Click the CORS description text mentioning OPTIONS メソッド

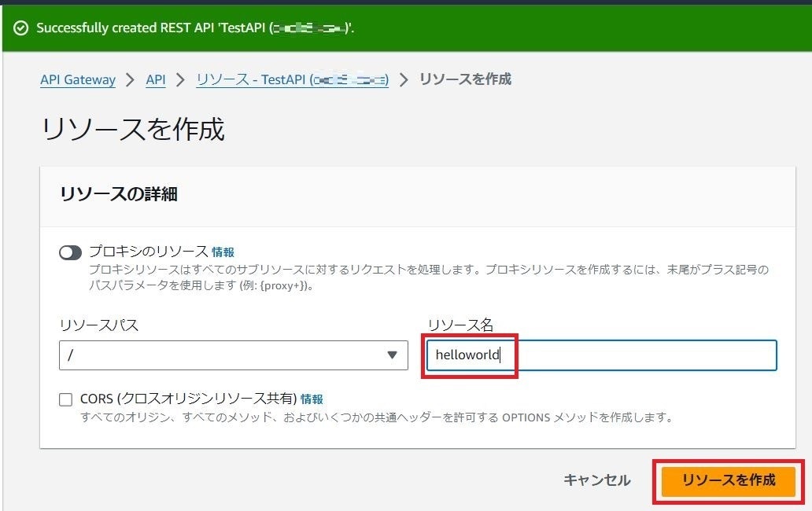click(376, 417)
